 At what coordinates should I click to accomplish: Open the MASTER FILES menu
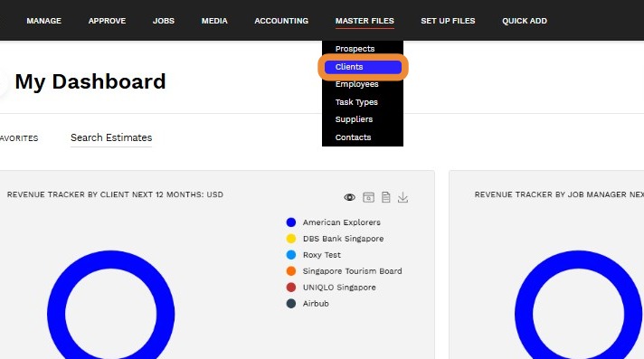(365, 21)
